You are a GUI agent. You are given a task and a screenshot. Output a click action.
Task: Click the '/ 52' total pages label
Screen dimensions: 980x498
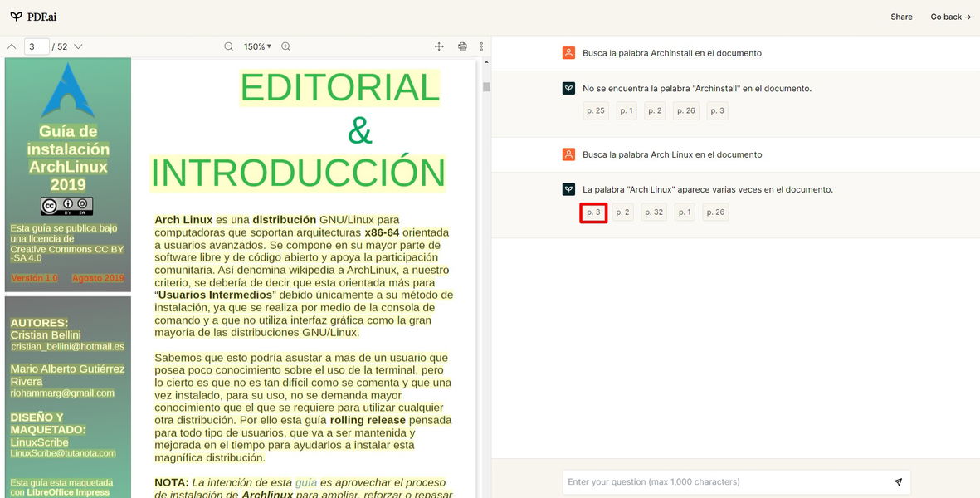tap(60, 46)
